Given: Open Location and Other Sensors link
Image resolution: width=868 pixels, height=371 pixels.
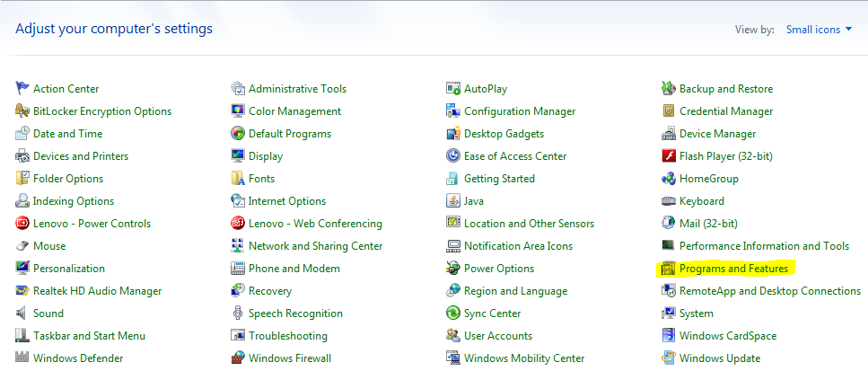Looking at the screenshot, I should pos(530,224).
